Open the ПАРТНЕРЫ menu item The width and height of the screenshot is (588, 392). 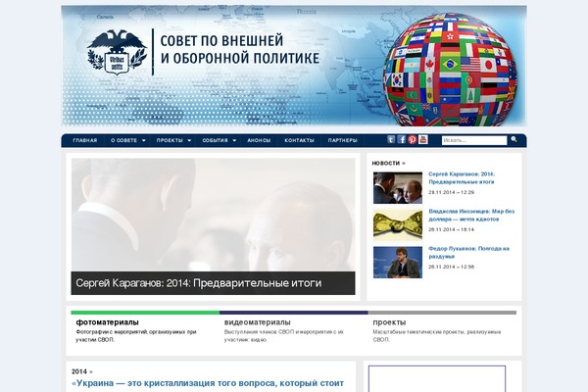click(343, 140)
